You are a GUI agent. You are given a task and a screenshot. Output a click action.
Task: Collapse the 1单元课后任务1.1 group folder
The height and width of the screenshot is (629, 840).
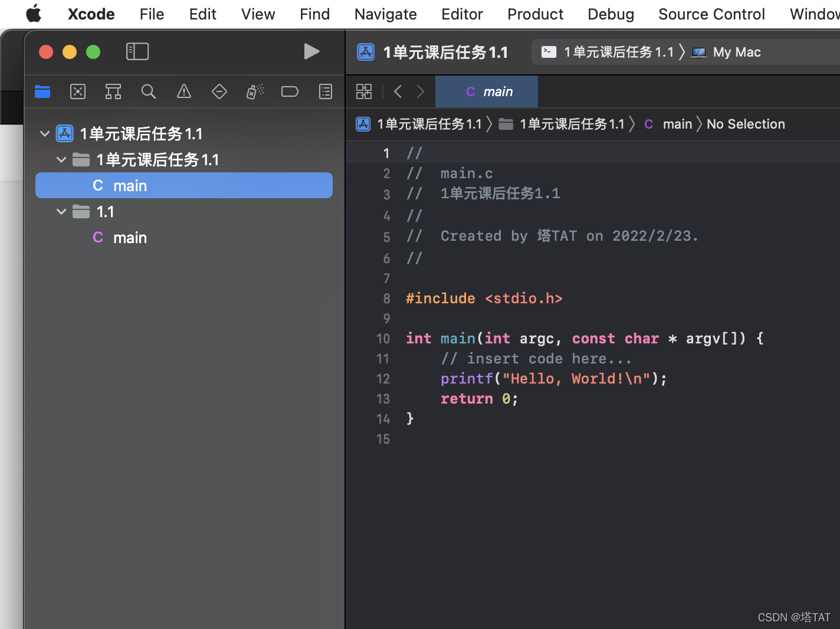[61, 159]
